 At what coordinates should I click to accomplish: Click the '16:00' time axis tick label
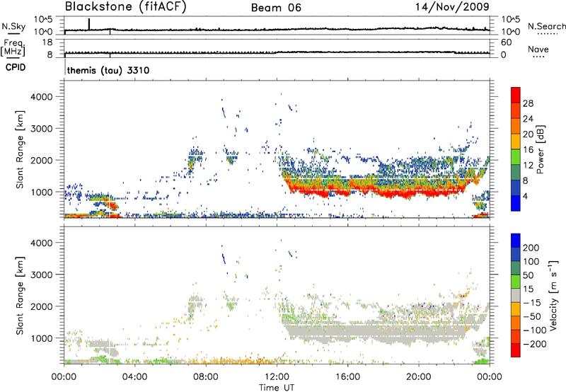(x=347, y=377)
